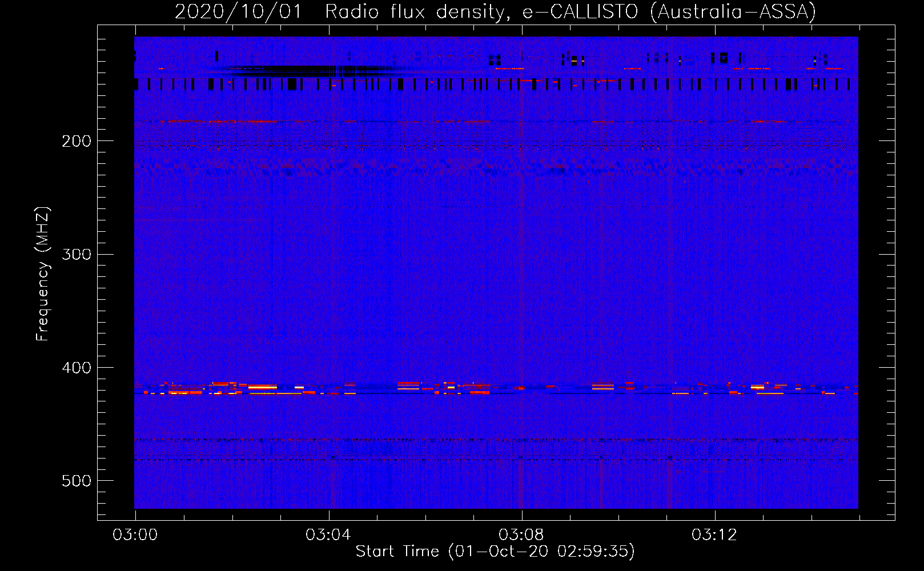Click the plot title 'Radio flux density, e-CALLISTO (Australia-ASSA)'
Image resolution: width=924 pixels, height=571 pixels.
point(571,11)
